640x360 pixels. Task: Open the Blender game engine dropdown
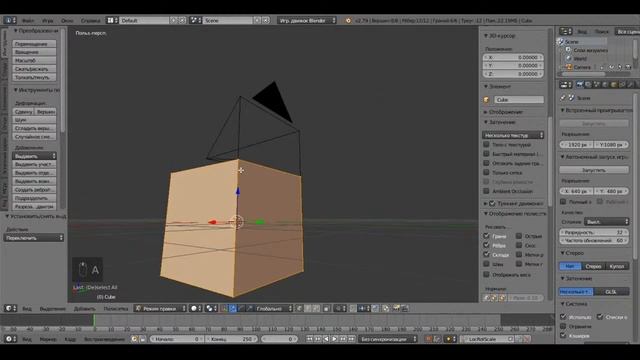point(307,20)
